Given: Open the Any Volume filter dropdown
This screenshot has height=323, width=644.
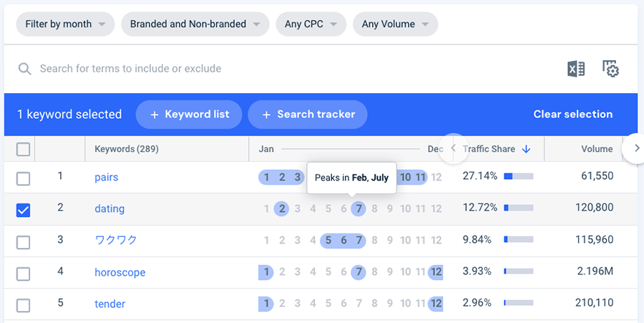Looking at the screenshot, I should [395, 24].
